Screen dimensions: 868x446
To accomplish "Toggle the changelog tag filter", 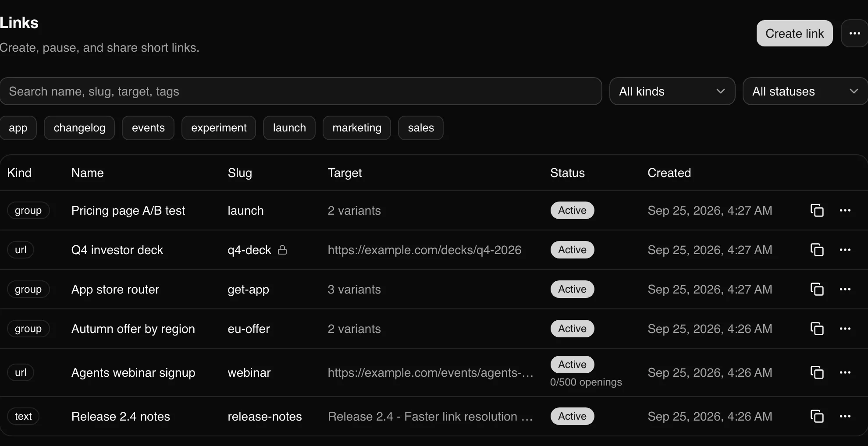I will coord(79,128).
